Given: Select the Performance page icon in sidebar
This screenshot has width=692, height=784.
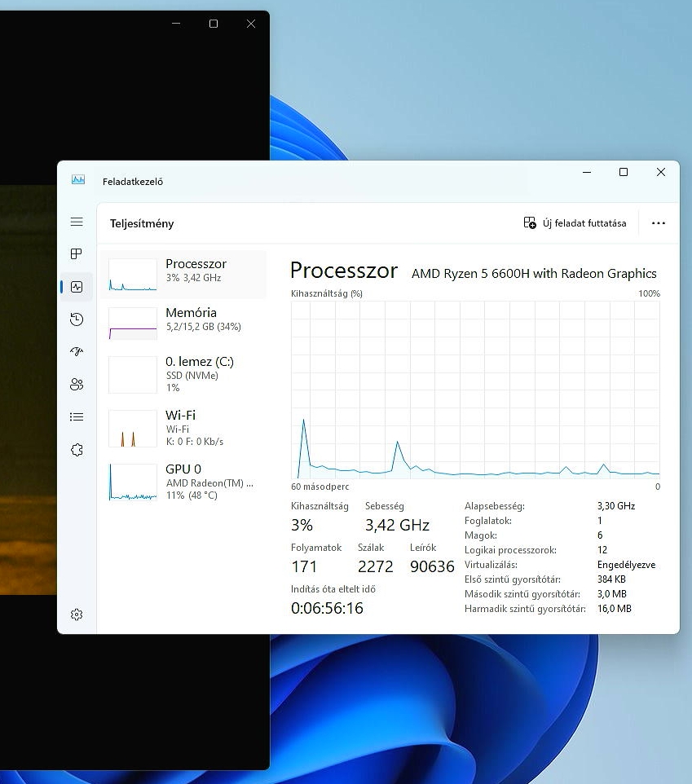Looking at the screenshot, I should coord(77,287).
